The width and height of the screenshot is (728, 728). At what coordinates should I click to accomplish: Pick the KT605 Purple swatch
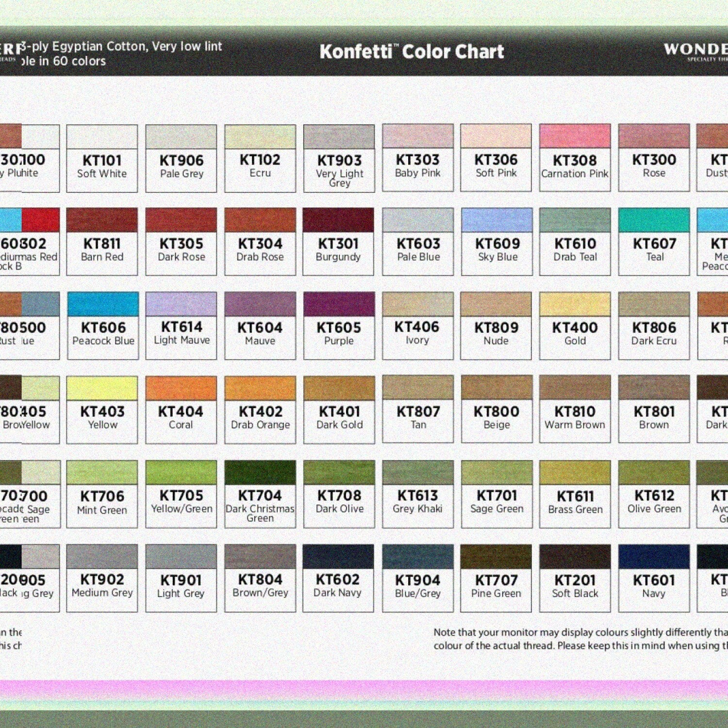tap(339, 304)
